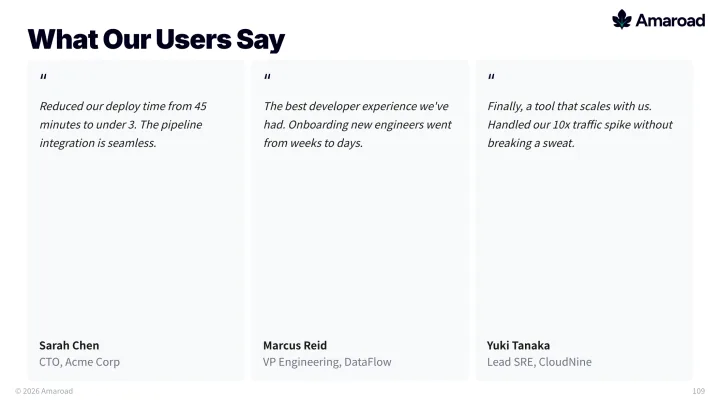Click the quote mark in Yuki Tanaka's card
Screen dimensions: 720x405
pos(491,78)
